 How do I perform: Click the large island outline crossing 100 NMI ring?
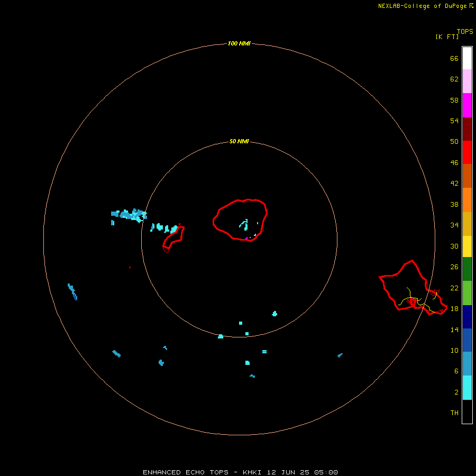413,288
